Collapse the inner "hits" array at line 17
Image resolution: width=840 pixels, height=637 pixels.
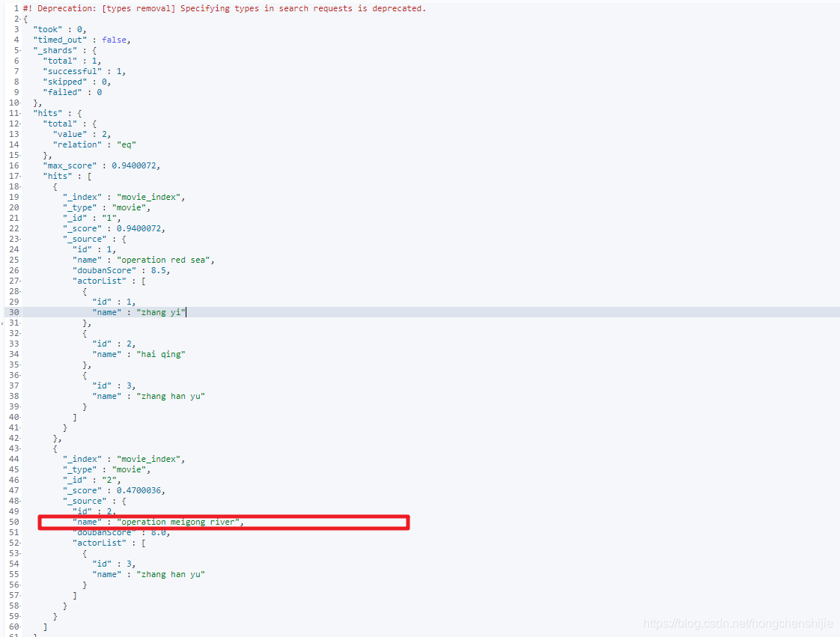pyautogui.click(x=20, y=176)
